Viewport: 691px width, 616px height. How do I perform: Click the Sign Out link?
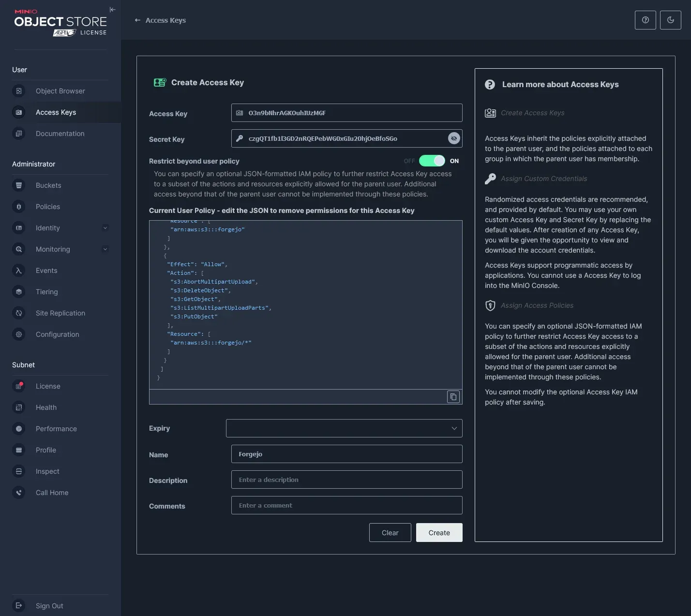tap(49, 605)
